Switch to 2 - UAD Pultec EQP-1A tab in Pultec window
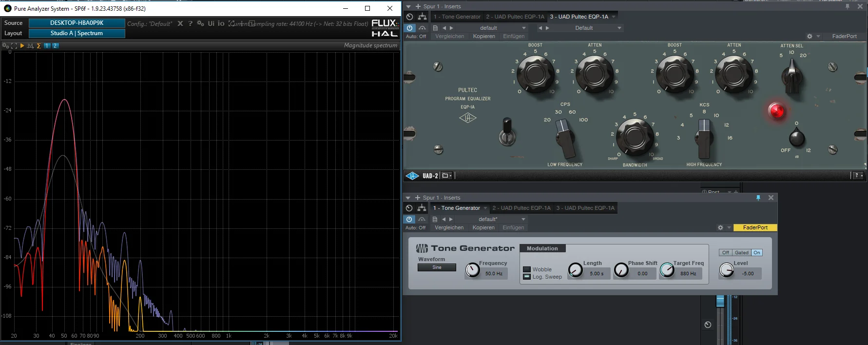 click(x=515, y=17)
